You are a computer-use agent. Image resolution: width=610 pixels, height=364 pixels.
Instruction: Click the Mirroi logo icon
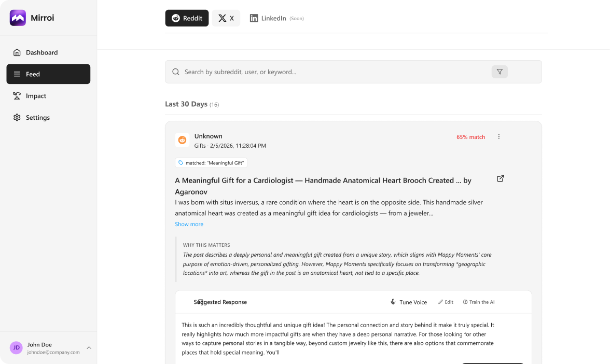[18, 18]
